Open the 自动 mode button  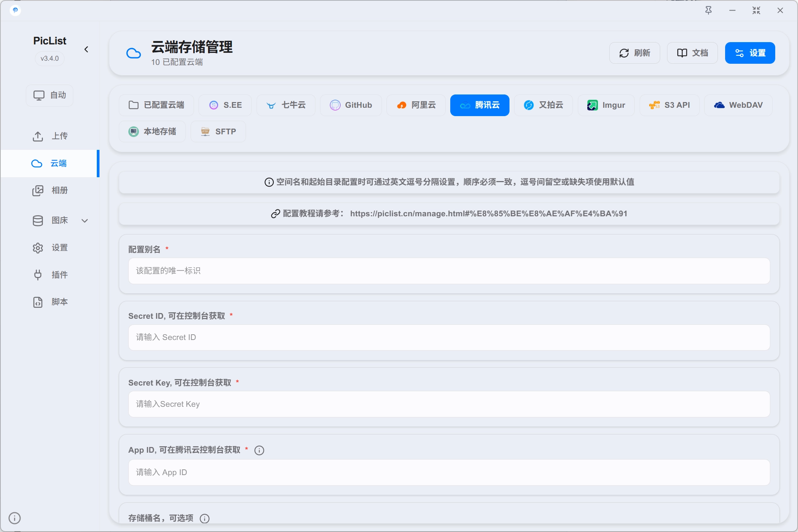tap(50, 95)
